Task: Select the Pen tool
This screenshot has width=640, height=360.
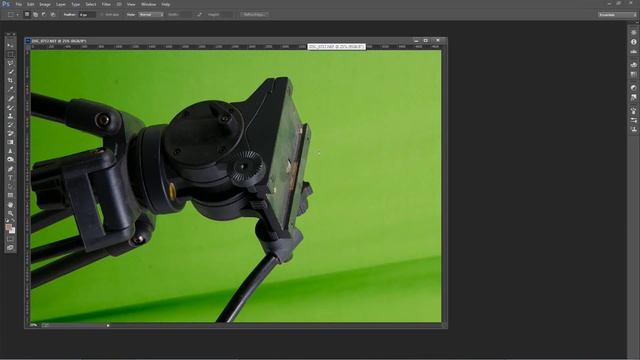Action: pyautogui.click(x=11, y=169)
